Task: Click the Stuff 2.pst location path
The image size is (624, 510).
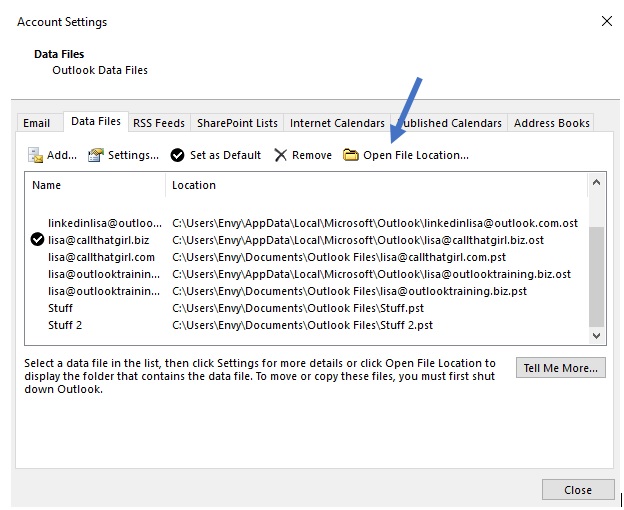Action: click(302, 325)
